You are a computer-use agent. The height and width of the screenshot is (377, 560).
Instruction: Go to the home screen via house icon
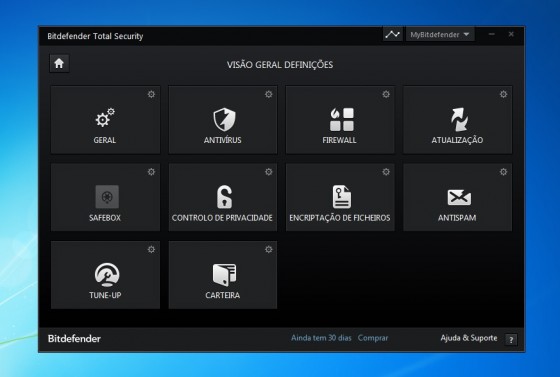[x=59, y=64]
